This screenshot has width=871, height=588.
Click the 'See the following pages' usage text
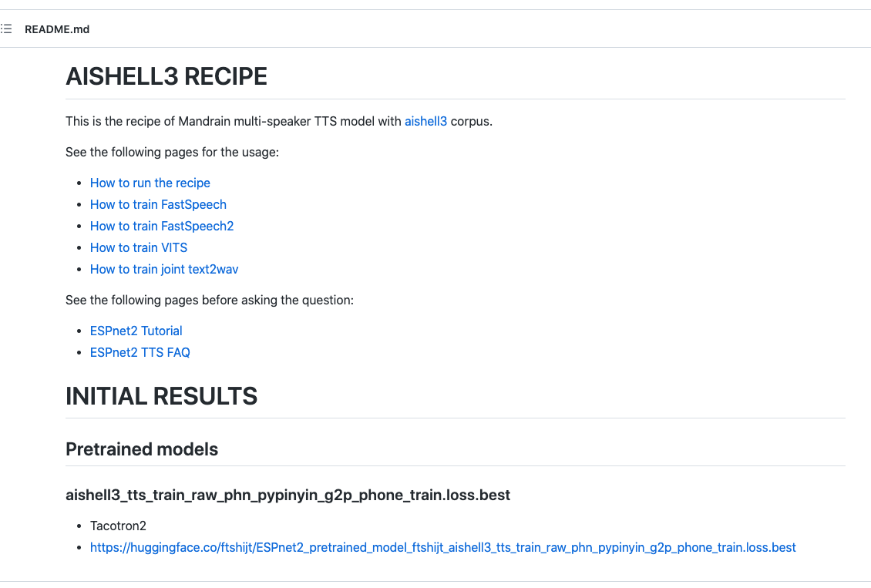(x=171, y=152)
